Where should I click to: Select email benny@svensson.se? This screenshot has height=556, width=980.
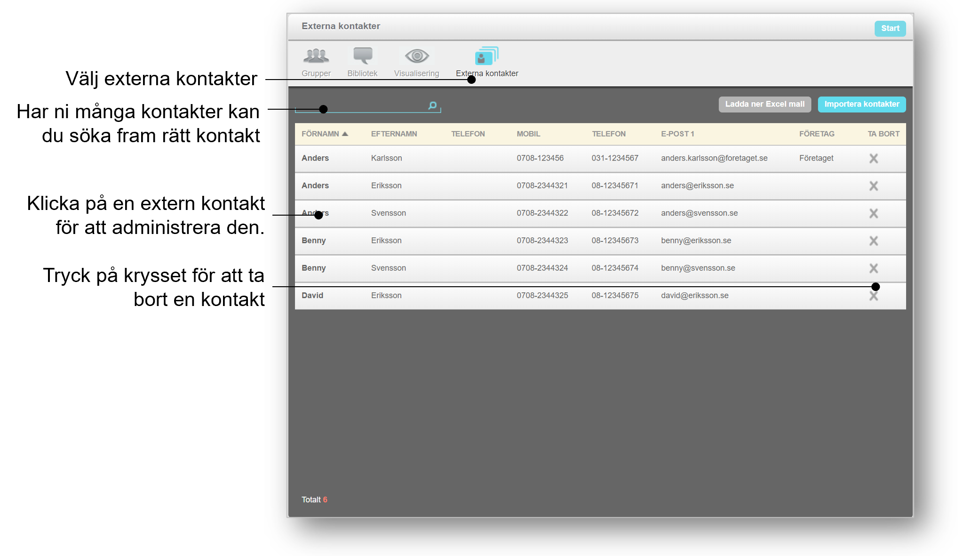pyautogui.click(x=698, y=268)
